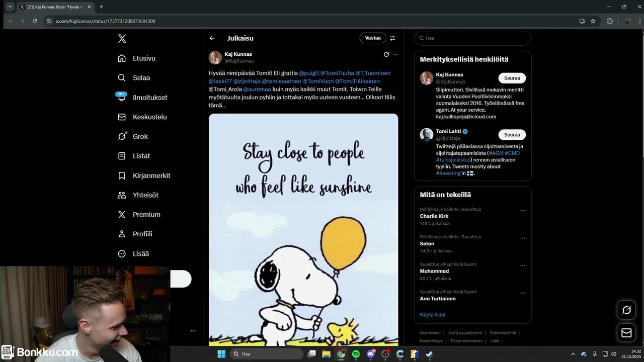644x362 pixels.
Task: Open the #investing hashtag
Action: (x=448, y=173)
